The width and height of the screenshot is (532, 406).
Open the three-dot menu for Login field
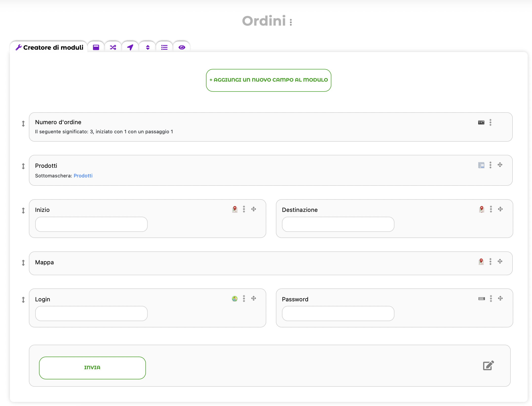(x=244, y=299)
